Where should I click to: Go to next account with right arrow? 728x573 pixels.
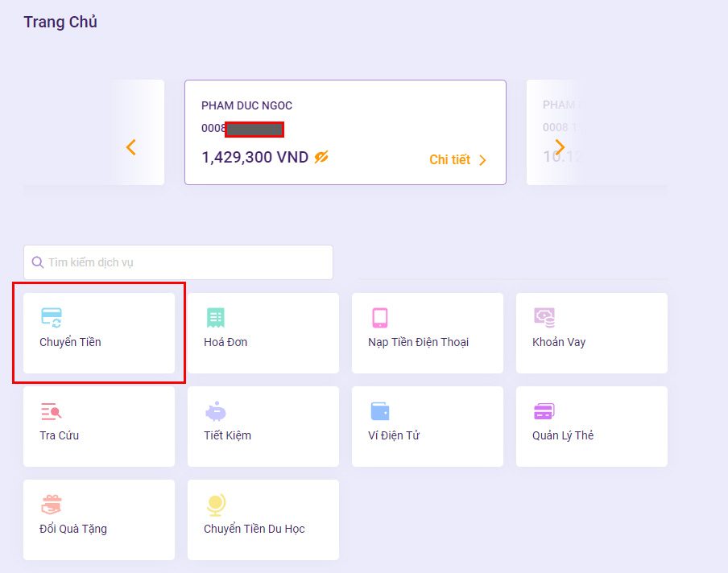(x=560, y=146)
